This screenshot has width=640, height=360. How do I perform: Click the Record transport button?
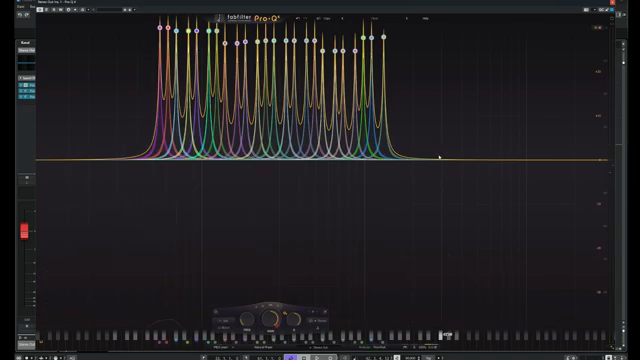(330, 358)
